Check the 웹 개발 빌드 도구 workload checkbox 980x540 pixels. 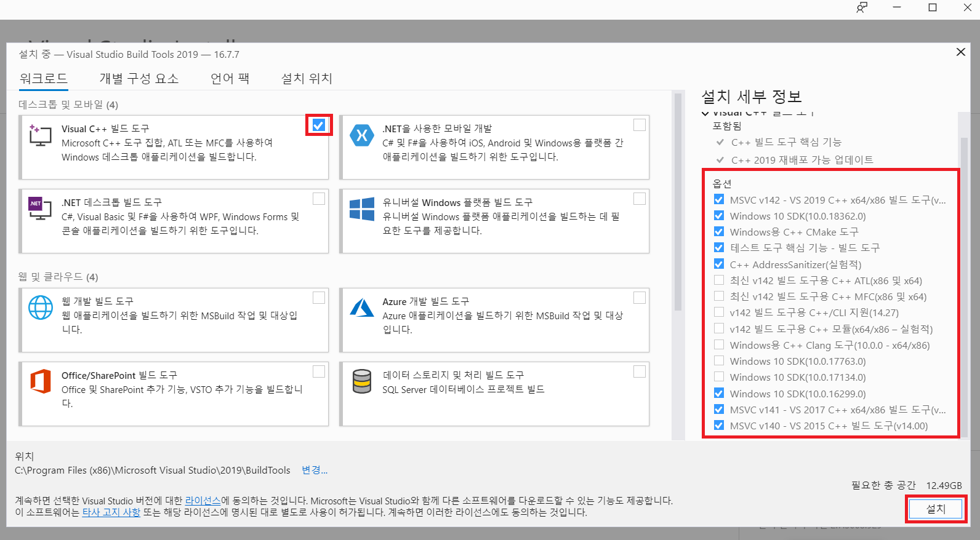(319, 298)
